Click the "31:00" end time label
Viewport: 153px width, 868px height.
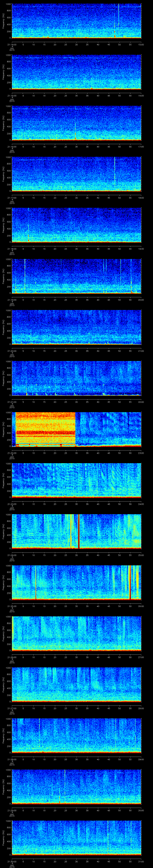(x=141, y=862)
